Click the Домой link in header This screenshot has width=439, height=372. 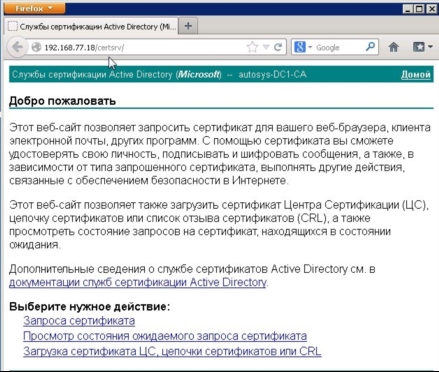(x=415, y=74)
